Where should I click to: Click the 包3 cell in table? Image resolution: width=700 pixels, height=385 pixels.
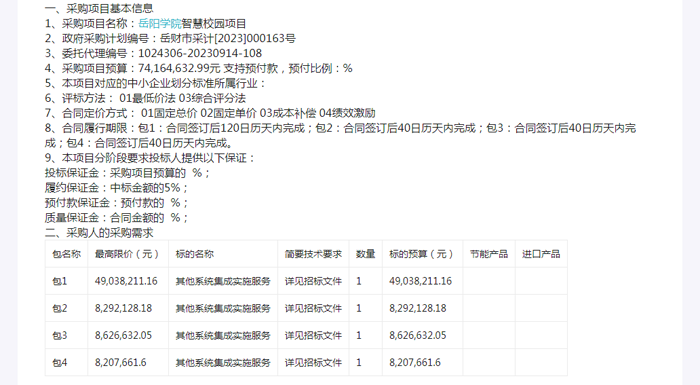click(x=59, y=335)
